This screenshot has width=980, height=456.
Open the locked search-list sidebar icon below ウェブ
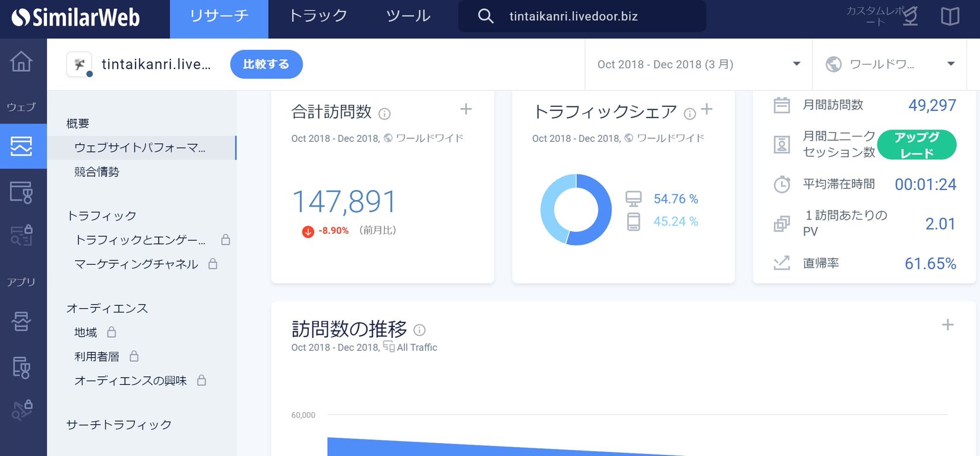tap(21, 235)
